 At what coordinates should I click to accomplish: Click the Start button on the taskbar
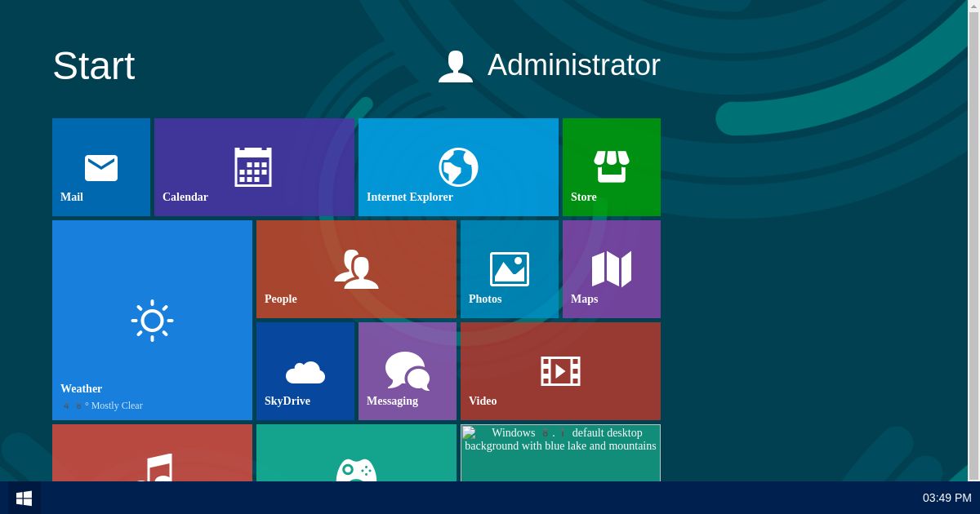click(23, 498)
